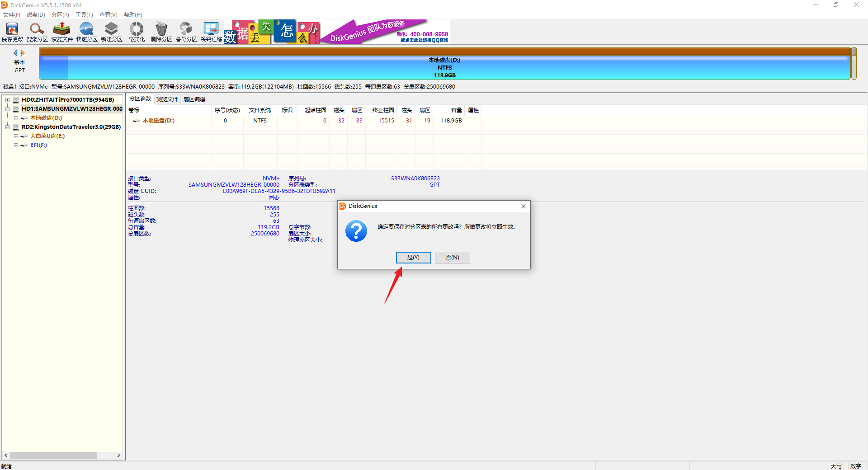This screenshot has width=868, height=470.
Task: Click the 容量 column header
Action: click(x=449, y=110)
